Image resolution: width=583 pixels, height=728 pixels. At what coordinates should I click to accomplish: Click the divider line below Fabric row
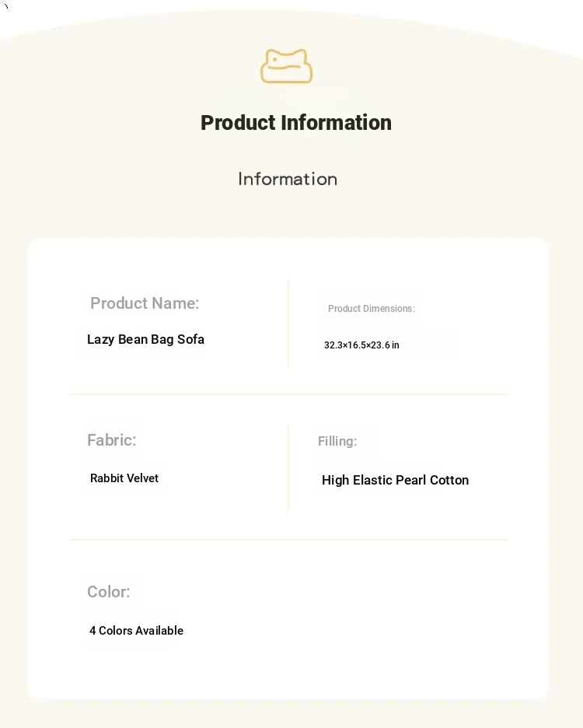coord(288,540)
